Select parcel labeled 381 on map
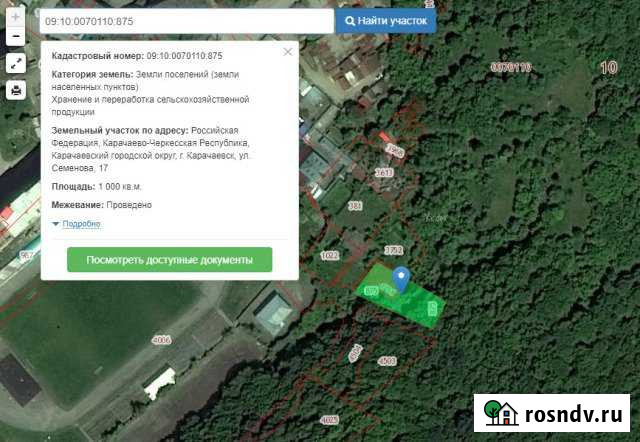640x442 pixels. (x=354, y=206)
